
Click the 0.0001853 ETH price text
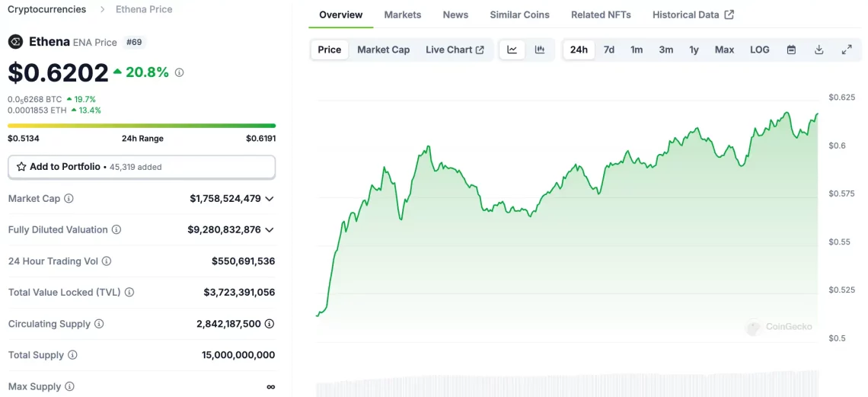point(37,110)
